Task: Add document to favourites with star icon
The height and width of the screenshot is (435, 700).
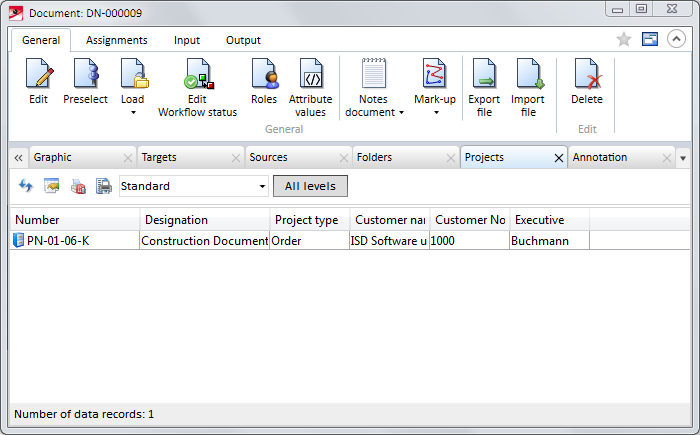Action: point(624,40)
